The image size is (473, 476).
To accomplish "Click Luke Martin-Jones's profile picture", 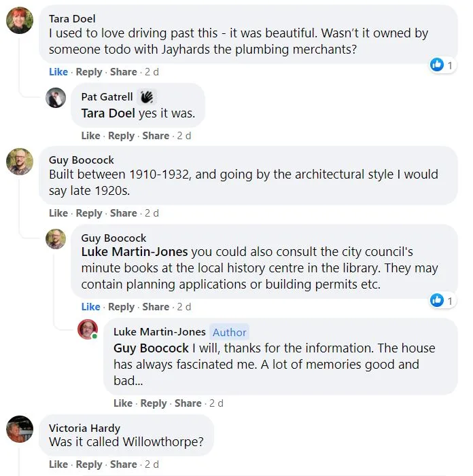I will [88, 330].
